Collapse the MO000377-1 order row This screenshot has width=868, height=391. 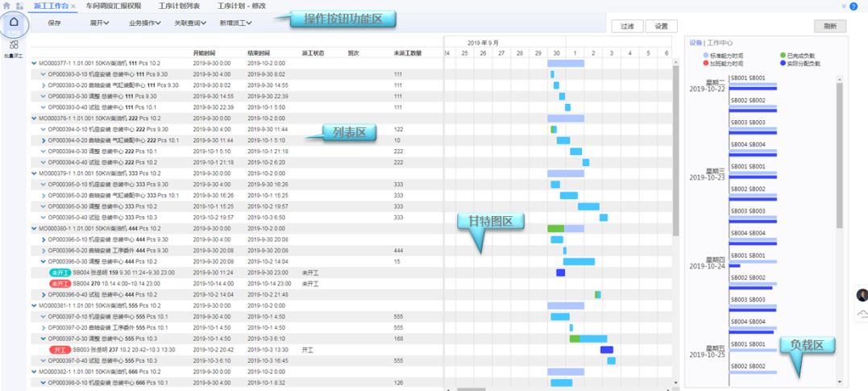(35, 64)
